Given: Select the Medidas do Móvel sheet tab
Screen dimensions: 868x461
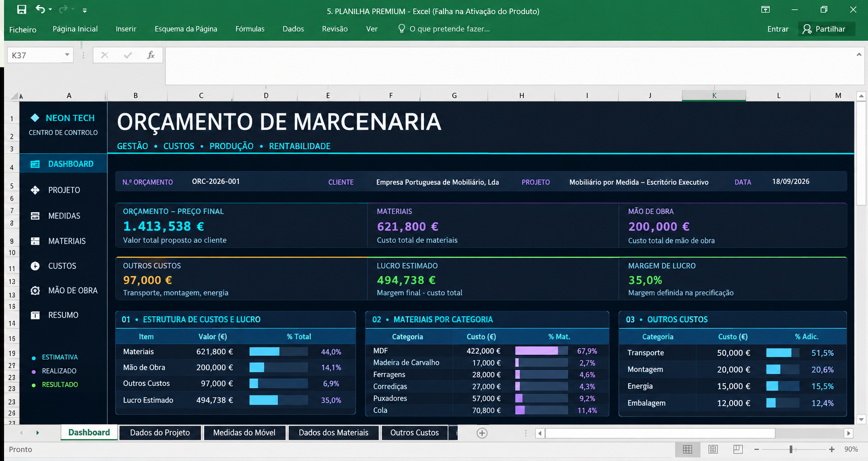Looking at the screenshot, I should [x=244, y=433].
